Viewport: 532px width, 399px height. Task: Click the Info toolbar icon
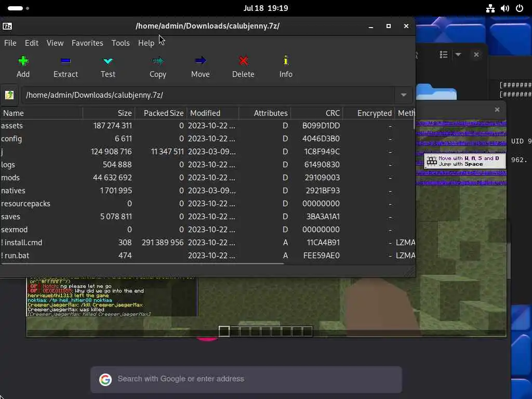286,60
